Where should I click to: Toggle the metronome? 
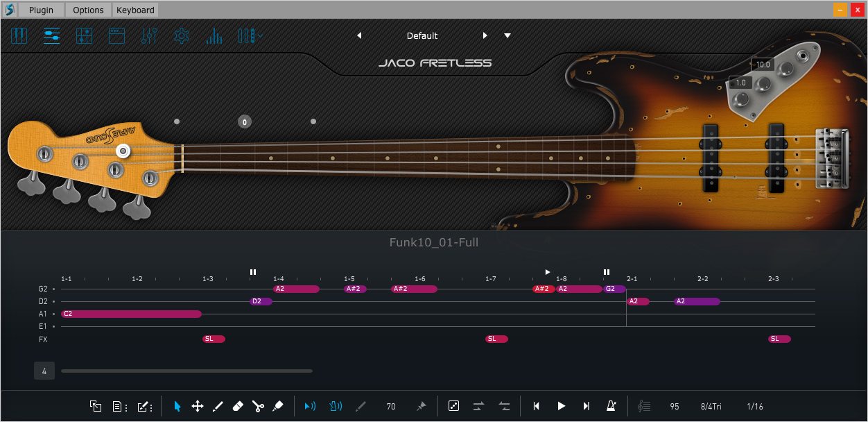(x=611, y=406)
